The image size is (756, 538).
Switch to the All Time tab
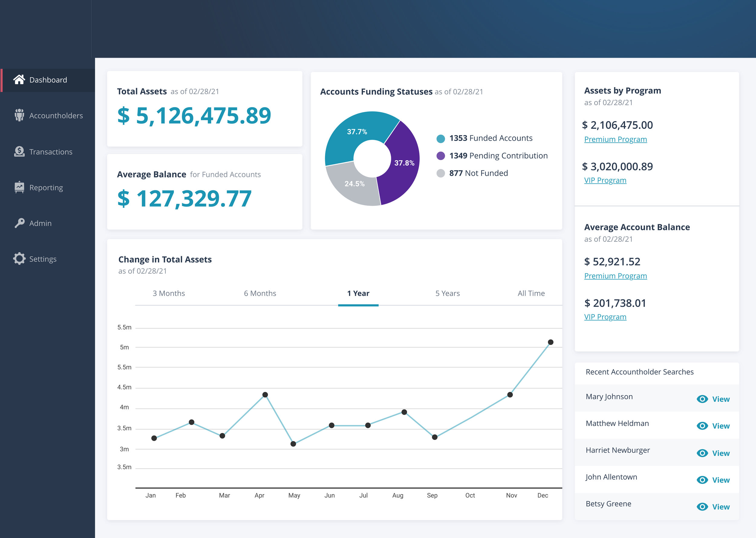point(531,293)
